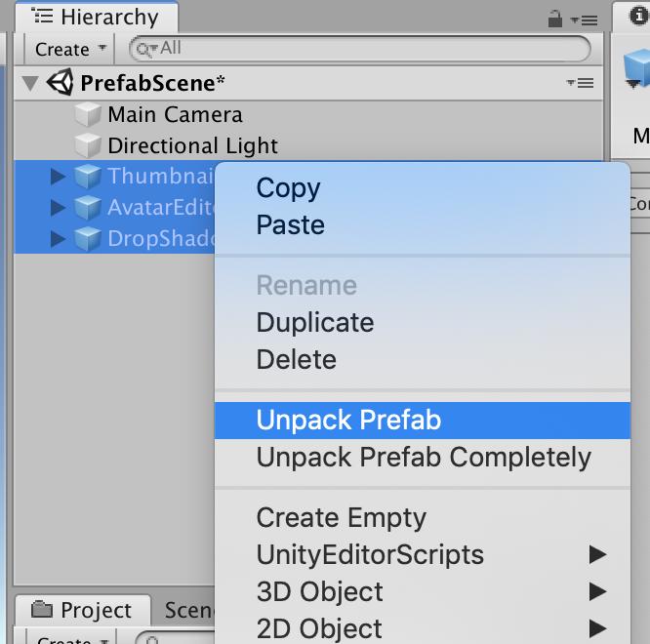650x644 pixels.
Task: Click the Main Camera cube icon
Action: tap(89, 115)
